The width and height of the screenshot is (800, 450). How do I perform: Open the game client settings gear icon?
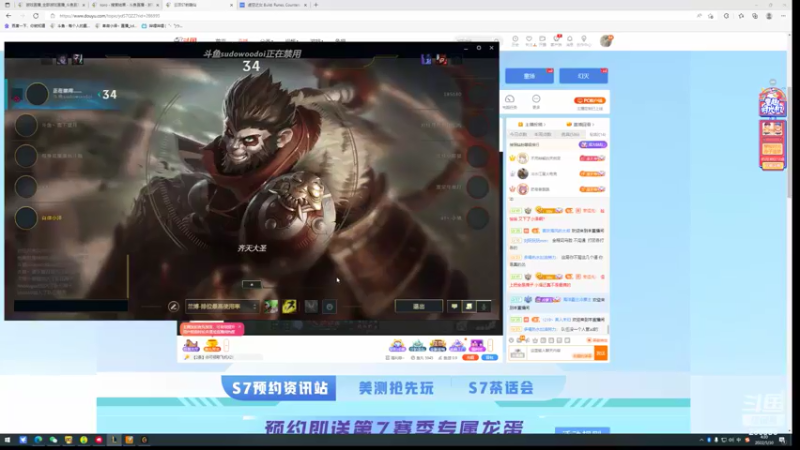tap(479, 48)
